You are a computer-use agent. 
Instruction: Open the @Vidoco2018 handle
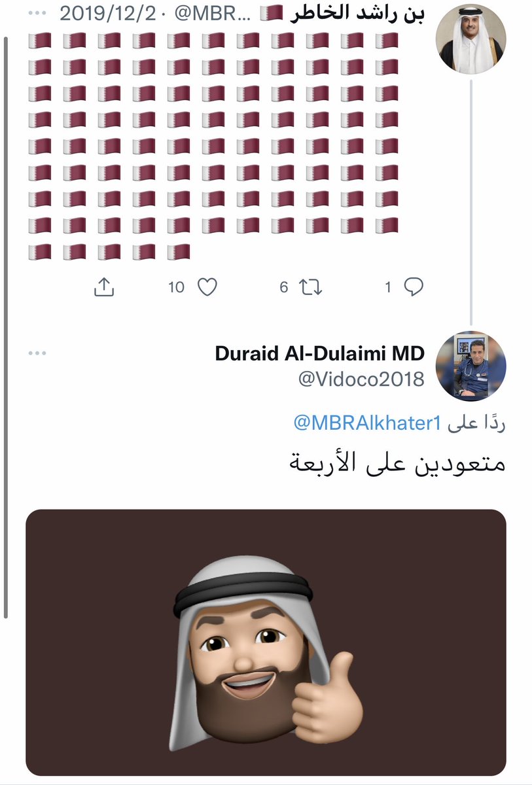coord(361,379)
